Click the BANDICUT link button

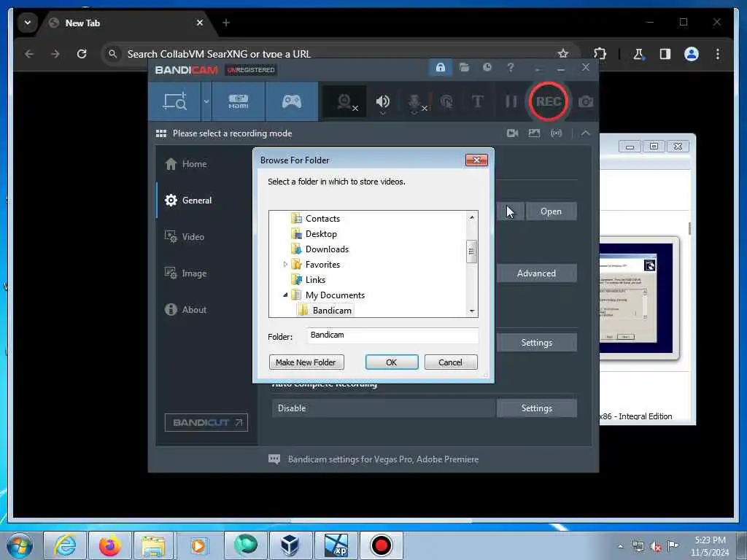tap(206, 422)
